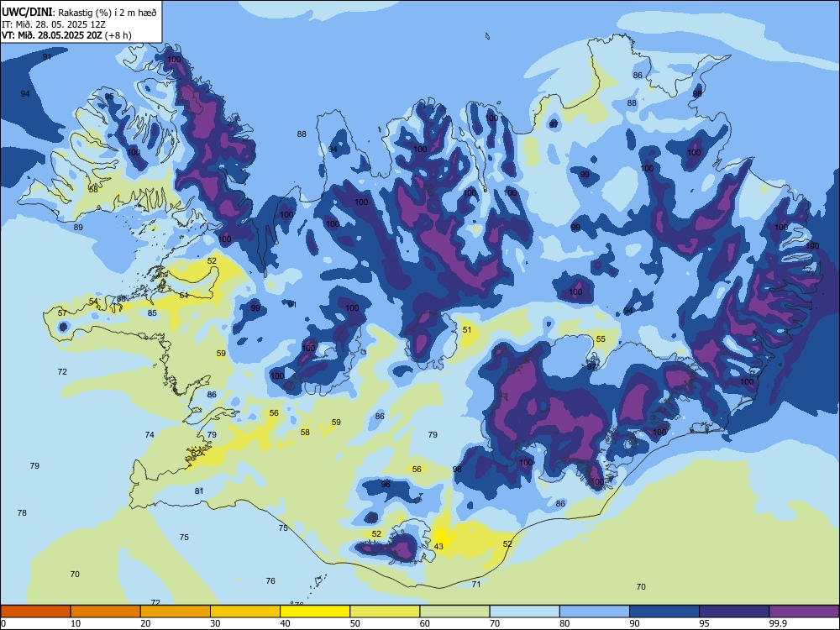This screenshot has height=630, width=840.
Task: Click the medium blue 80–90 legend swatch
Action: [595, 612]
